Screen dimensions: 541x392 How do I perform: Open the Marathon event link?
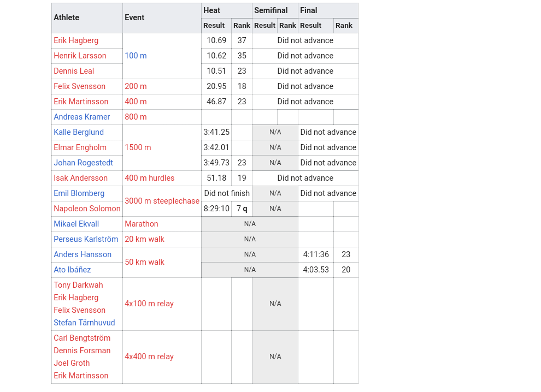coord(141,224)
